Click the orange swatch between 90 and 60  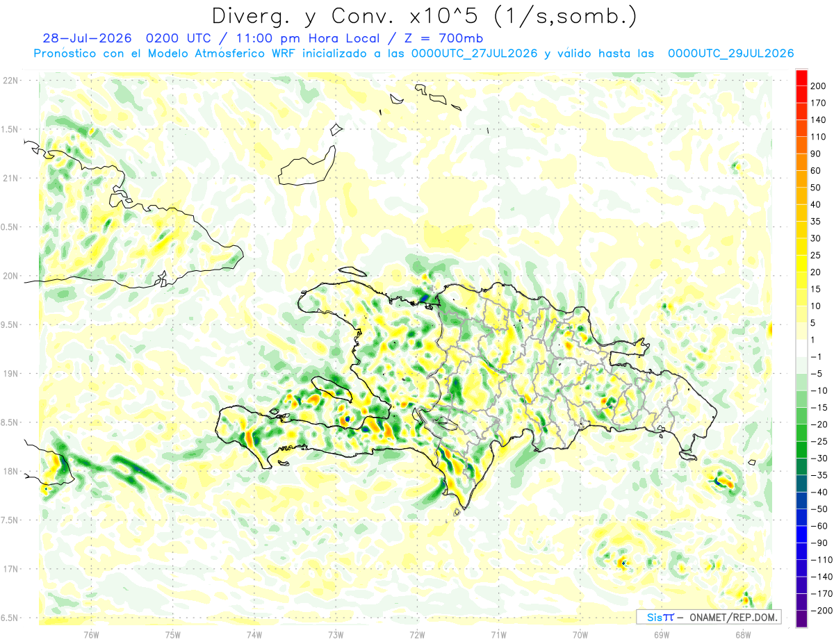pos(801,162)
